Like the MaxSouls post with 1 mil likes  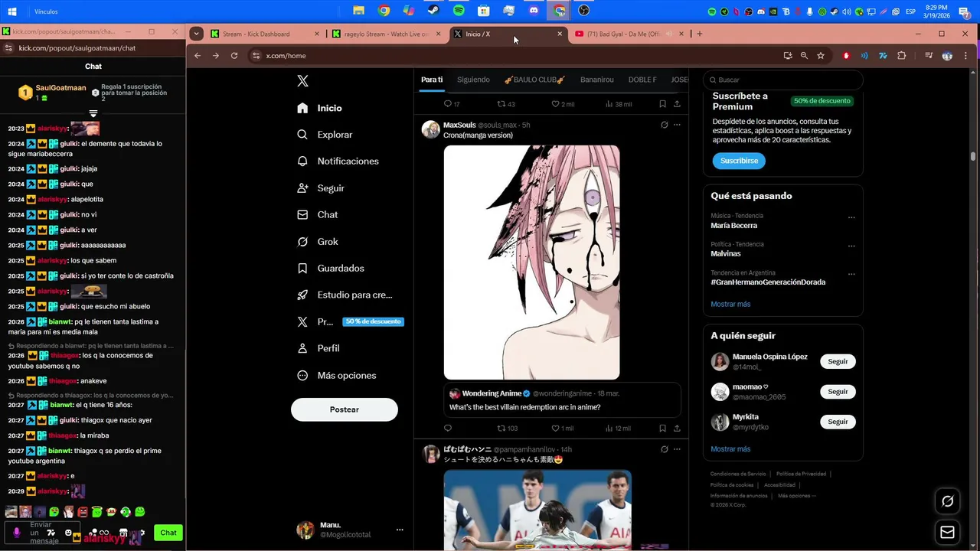[563, 429]
